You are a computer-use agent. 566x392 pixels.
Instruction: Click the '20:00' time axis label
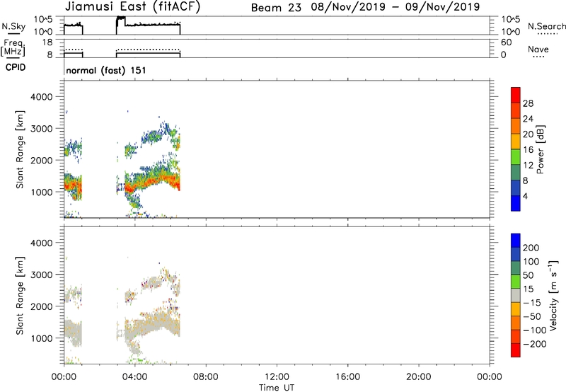418,377
